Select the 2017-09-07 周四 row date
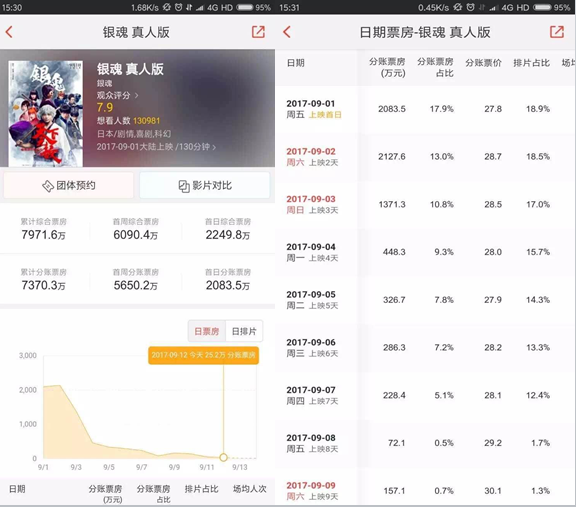Screen dimensions: 576x507 point(312,396)
